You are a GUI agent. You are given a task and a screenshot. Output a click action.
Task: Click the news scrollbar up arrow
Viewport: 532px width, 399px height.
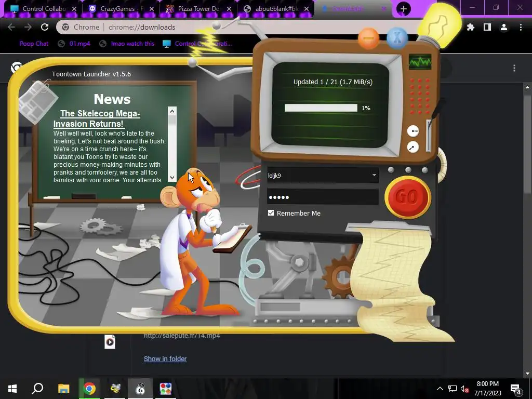click(x=172, y=111)
